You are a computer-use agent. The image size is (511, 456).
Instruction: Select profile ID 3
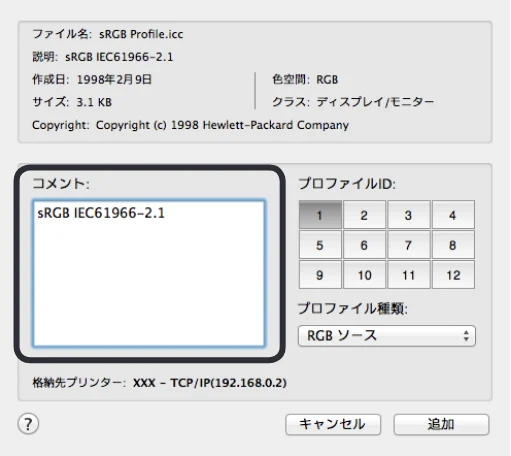click(409, 215)
